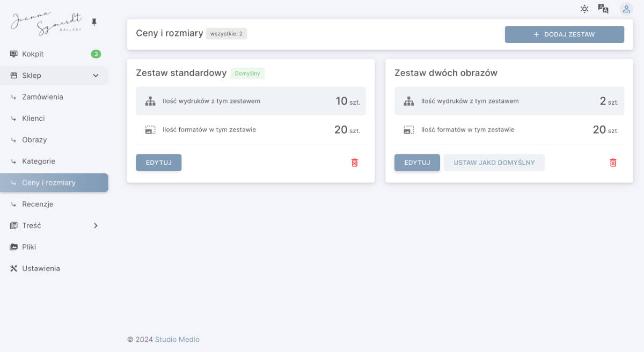Expand the Treść submenu arrow
Viewport: 644px width, 352px height.
click(x=96, y=226)
